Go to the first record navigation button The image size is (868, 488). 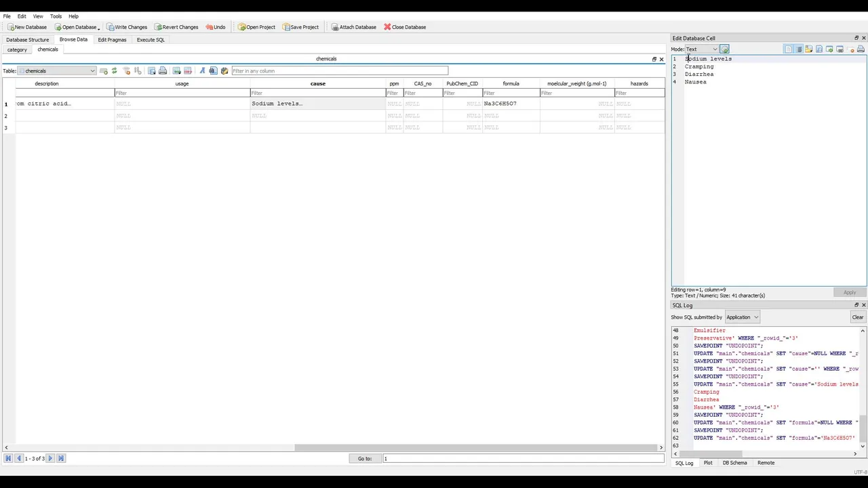coord(8,459)
